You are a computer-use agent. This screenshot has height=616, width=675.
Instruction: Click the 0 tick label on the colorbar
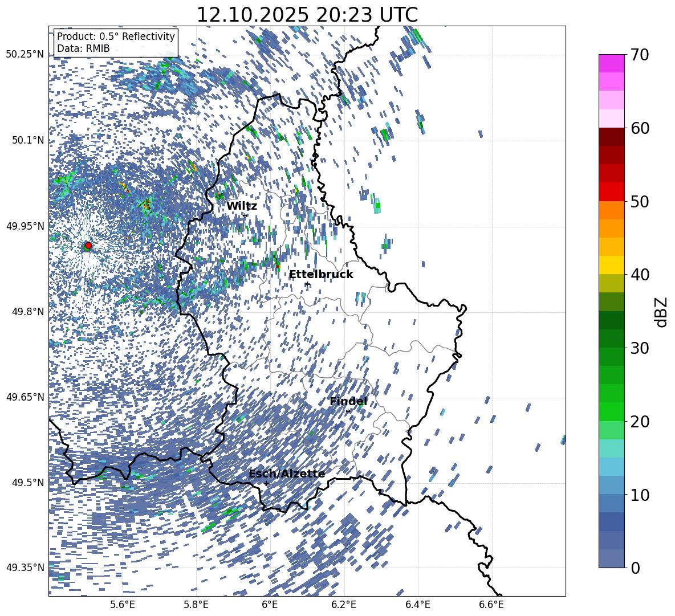pos(635,568)
